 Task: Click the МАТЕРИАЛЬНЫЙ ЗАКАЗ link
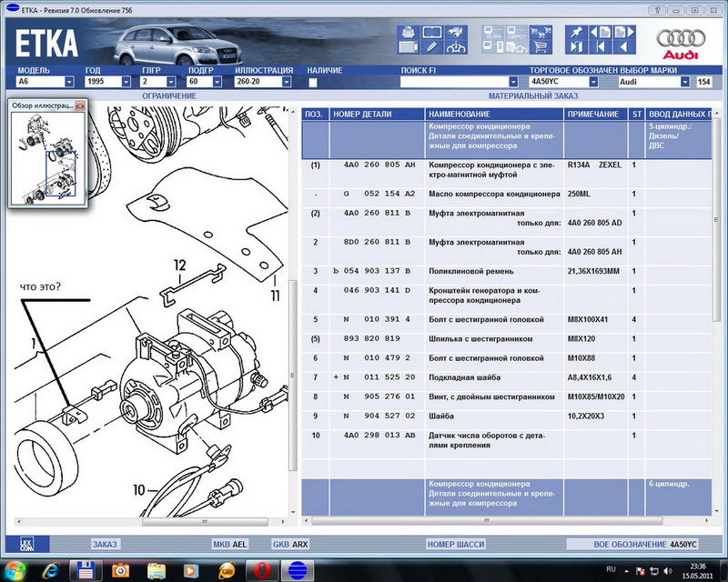pyautogui.click(x=533, y=96)
